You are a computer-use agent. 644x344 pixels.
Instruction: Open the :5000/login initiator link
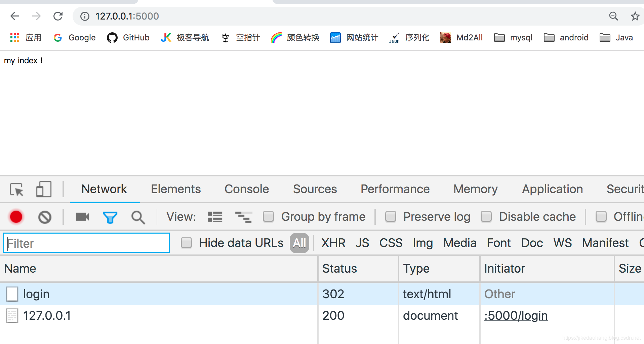coord(516,316)
